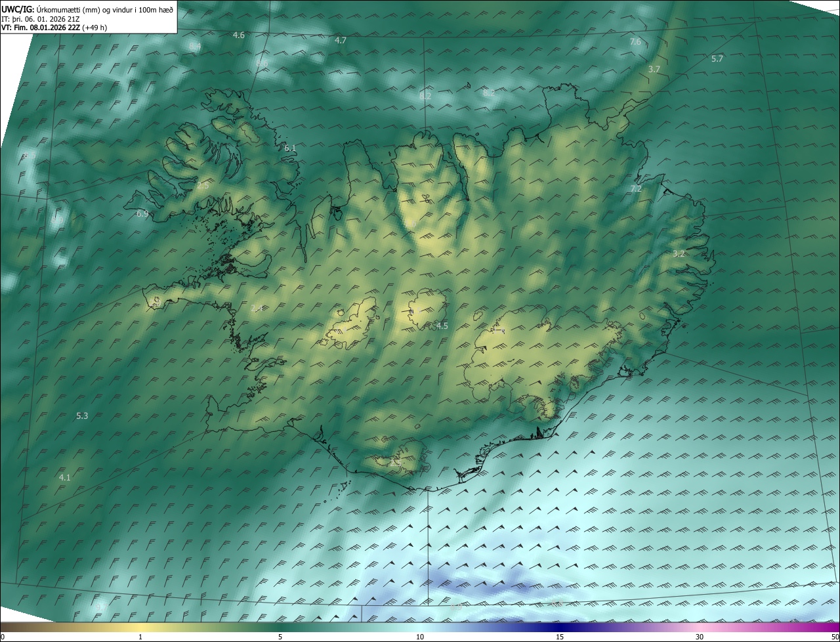This screenshot has width=840, height=642.
Task: Click the 0 tick label on the colour scale
Action: tap(2, 637)
